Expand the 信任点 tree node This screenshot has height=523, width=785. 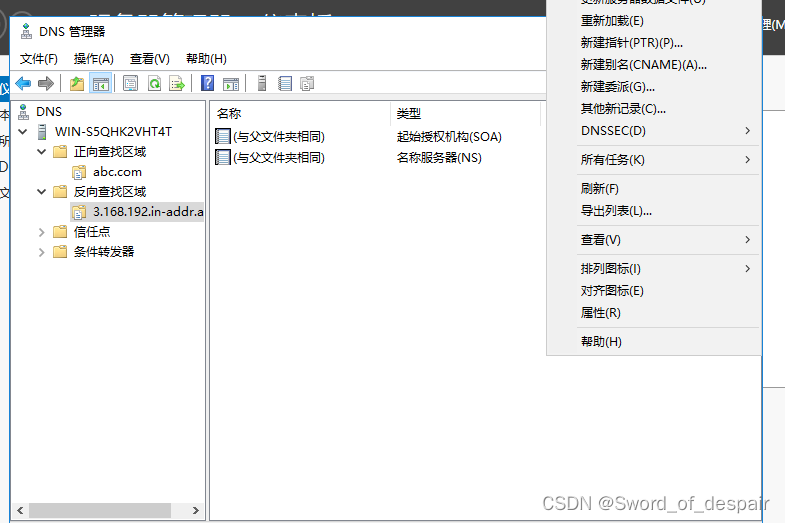pos(42,232)
